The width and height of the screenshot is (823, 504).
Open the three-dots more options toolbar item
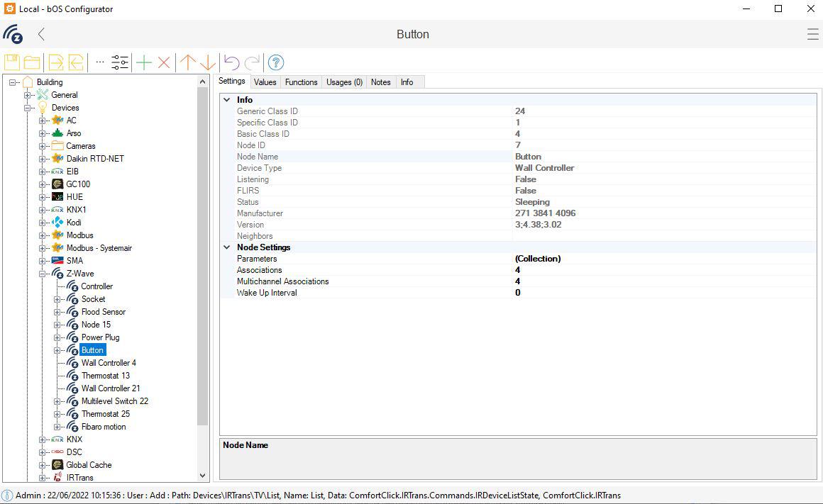pos(100,62)
